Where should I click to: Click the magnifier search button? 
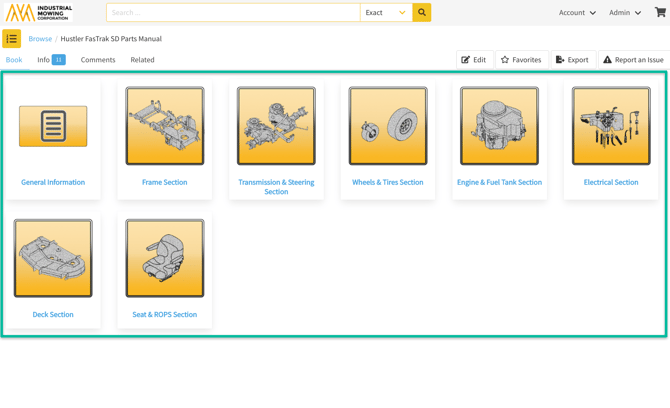pyautogui.click(x=422, y=13)
